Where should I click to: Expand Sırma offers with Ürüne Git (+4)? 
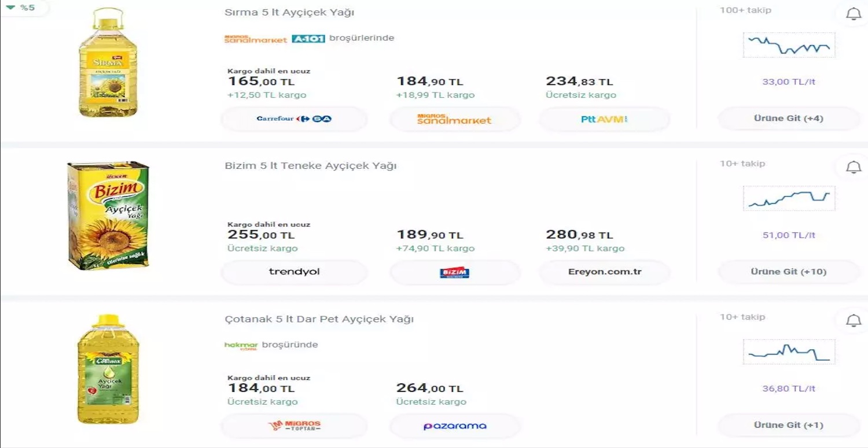[x=788, y=119]
